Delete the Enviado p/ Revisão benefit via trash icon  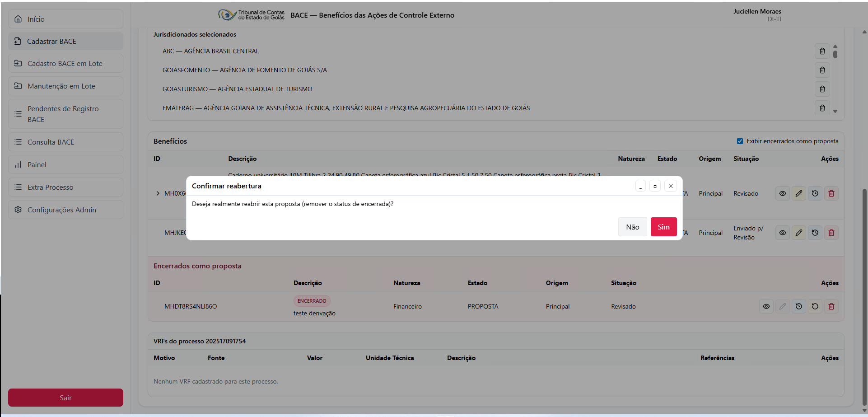(x=831, y=233)
